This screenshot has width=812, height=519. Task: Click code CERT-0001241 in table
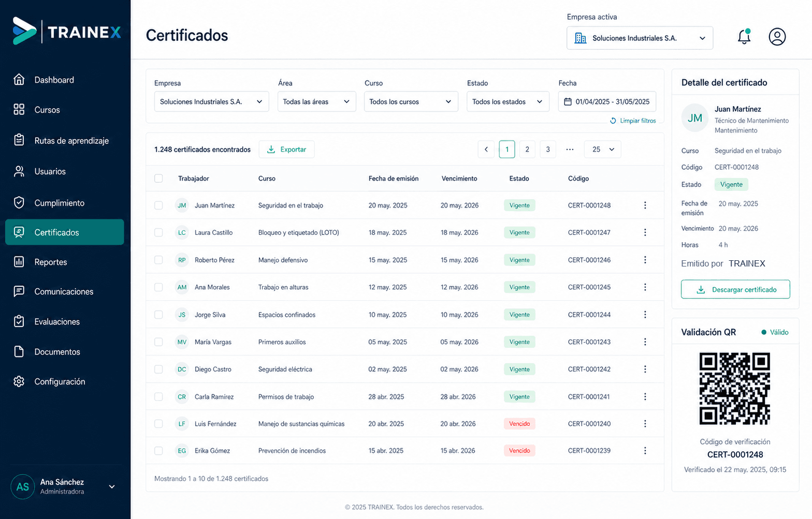click(589, 397)
